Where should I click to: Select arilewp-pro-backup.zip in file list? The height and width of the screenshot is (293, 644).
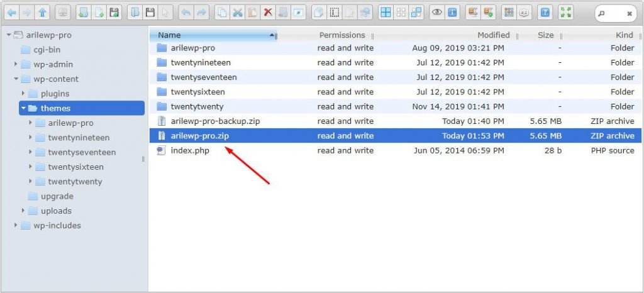396,121
